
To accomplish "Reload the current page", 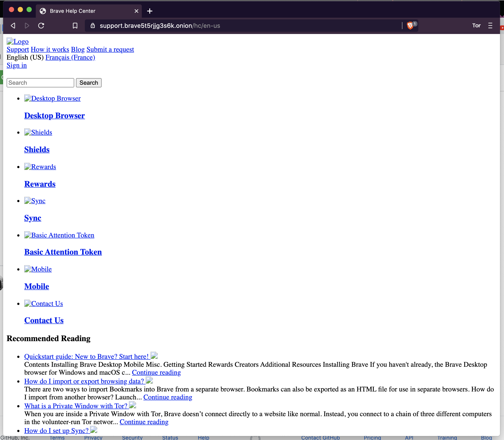I will [41, 26].
